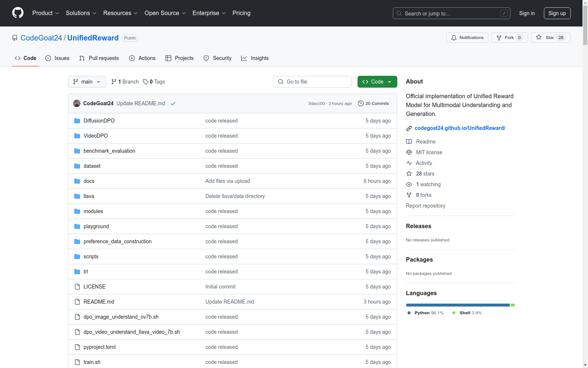588x368 pixels.
Task: Click CodeGoat24 avatar in commit row
Action: point(77,103)
